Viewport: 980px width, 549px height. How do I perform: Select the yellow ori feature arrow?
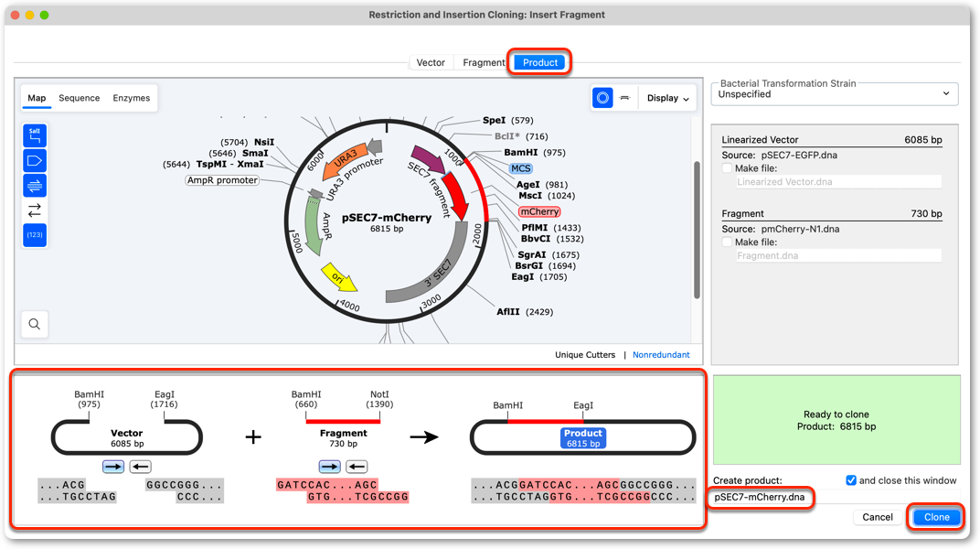(x=339, y=278)
